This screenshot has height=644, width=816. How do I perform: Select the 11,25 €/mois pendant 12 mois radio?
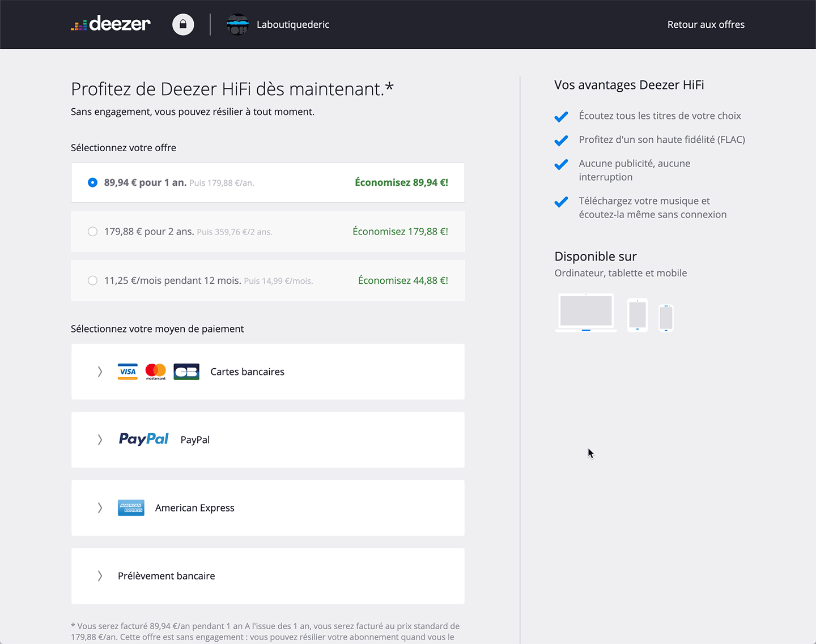[92, 280]
